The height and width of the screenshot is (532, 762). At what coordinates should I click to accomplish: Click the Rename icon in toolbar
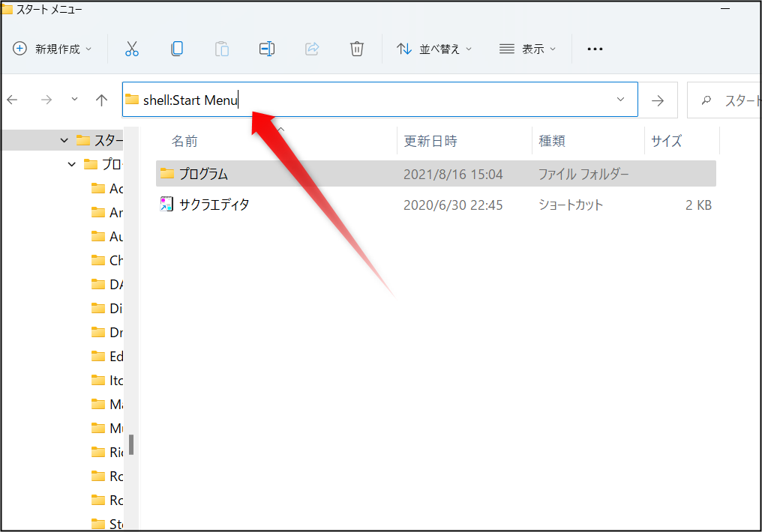coord(267,49)
